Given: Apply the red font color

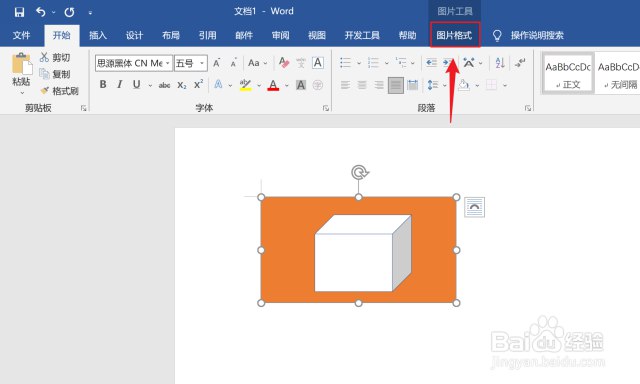Looking at the screenshot, I should [x=273, y=85].
